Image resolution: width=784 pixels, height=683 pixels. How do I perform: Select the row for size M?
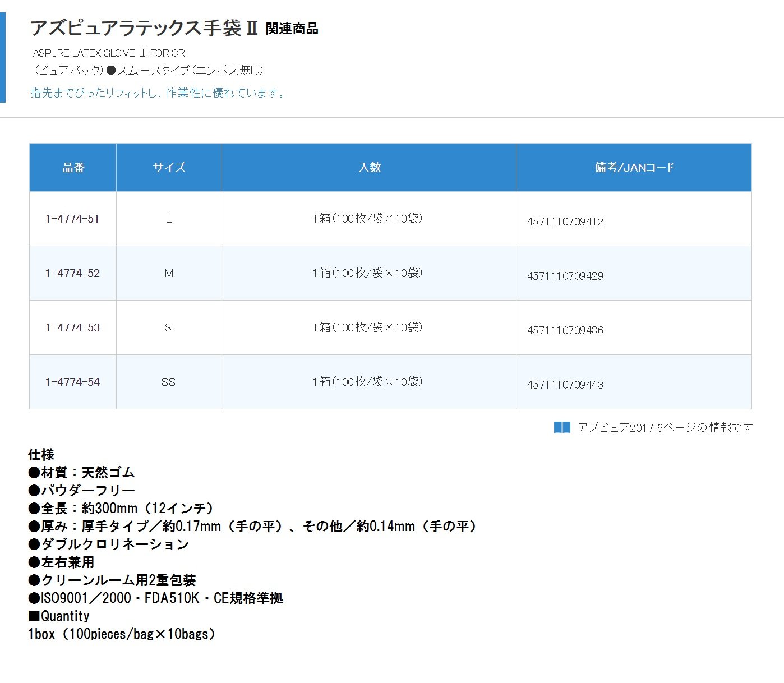[169, 273]
